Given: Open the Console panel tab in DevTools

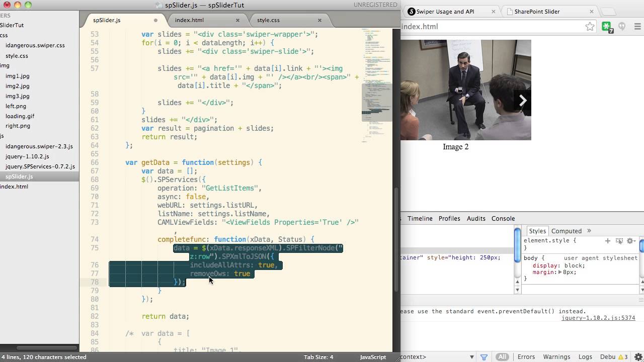Looking at the screenshot, I should click(x=503, y=218).
